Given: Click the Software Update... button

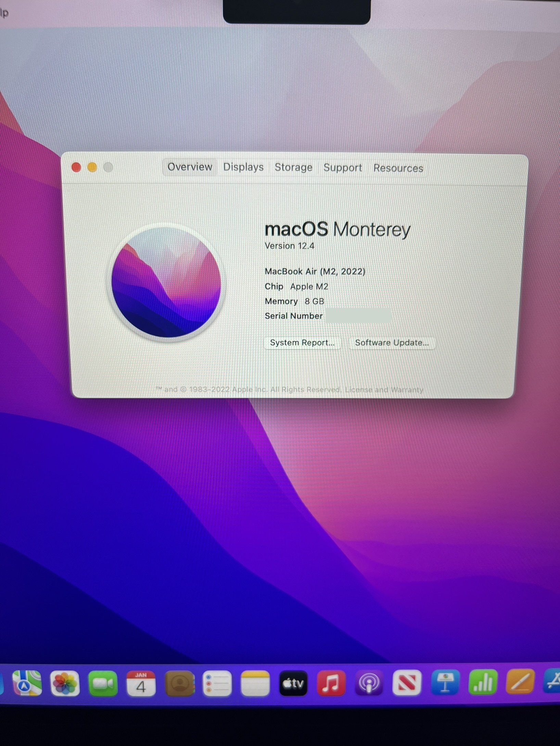Looking at the screenshot, I should [x=392, y=343].
